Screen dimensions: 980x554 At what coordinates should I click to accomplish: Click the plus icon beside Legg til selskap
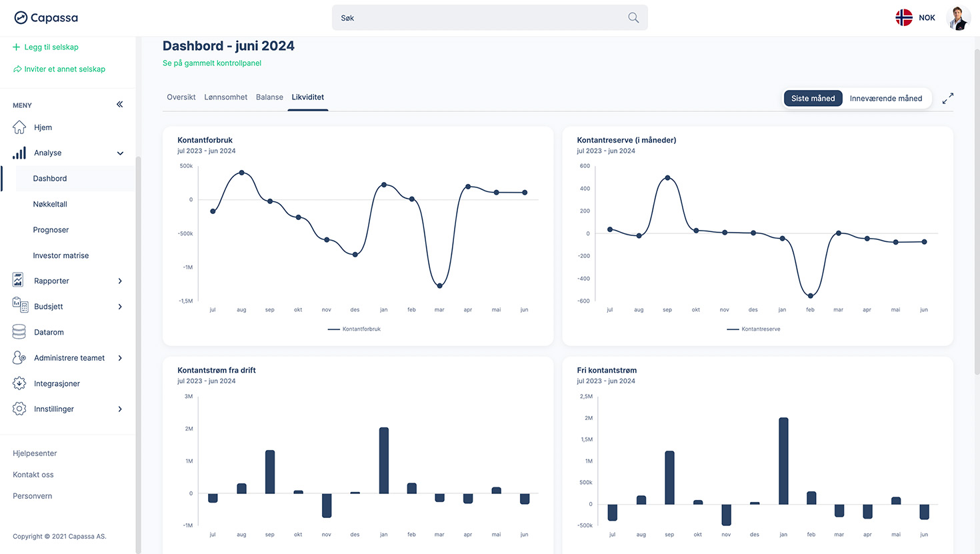tap(17, 47)
